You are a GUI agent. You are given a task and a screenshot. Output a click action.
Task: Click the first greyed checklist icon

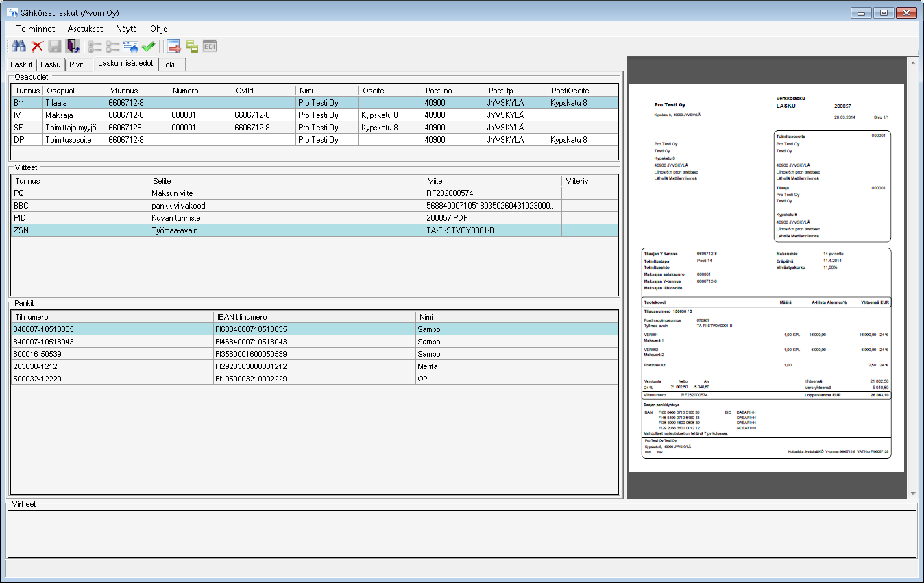point(95,47)
